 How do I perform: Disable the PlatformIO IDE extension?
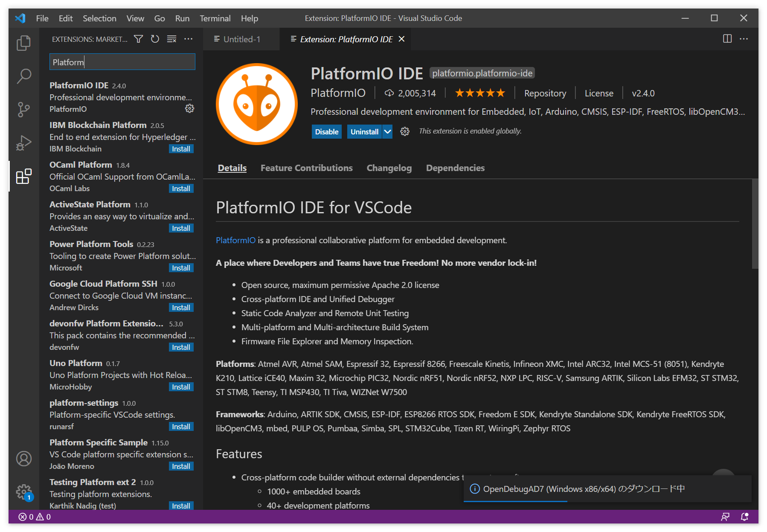point(327,132)
